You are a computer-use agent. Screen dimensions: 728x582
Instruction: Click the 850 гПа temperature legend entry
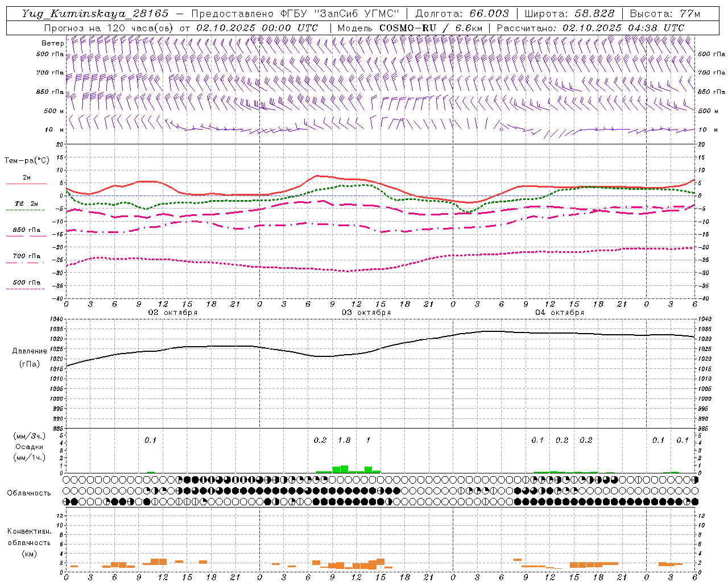(27, 232)
